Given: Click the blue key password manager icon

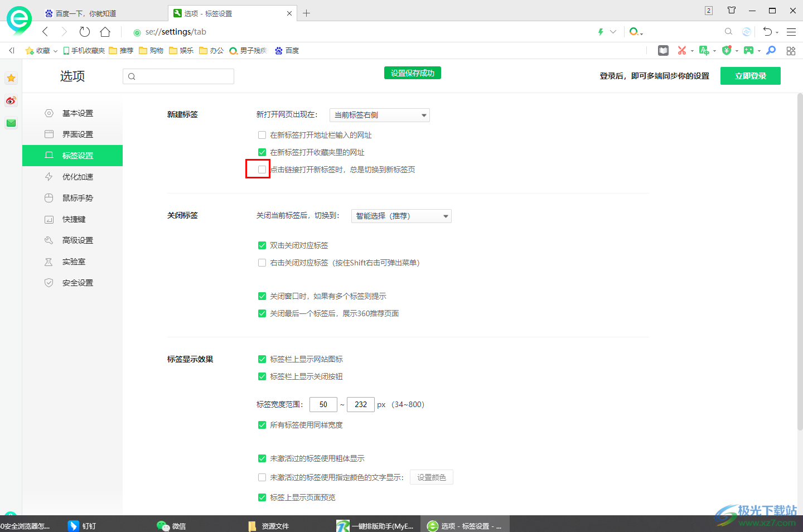Looking at the screenshot, I should (x=771, y=50).
